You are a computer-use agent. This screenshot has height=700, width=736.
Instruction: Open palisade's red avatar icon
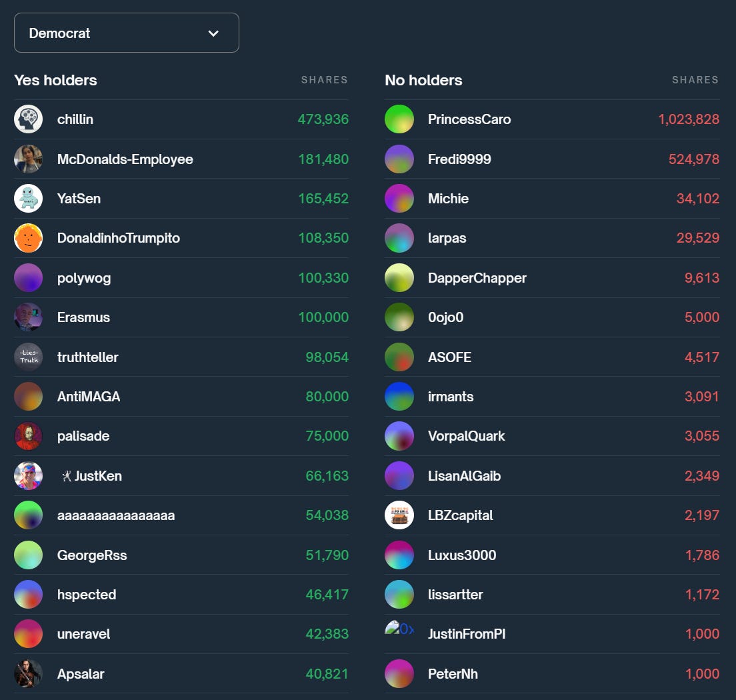click(x=28, y=436)
